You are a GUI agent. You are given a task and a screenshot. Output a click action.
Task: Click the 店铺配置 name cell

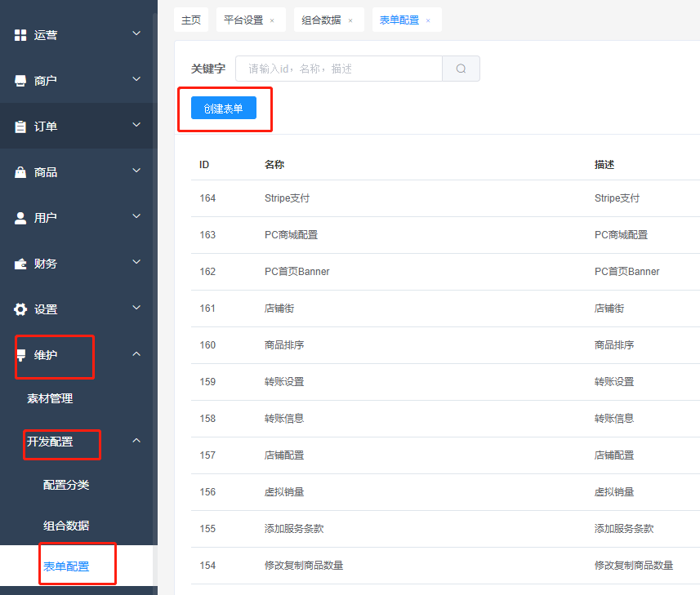pos(284,455)
